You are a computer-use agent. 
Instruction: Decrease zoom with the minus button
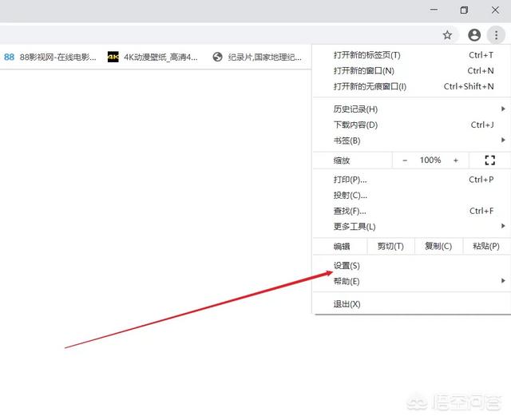[x=405, y=160]
